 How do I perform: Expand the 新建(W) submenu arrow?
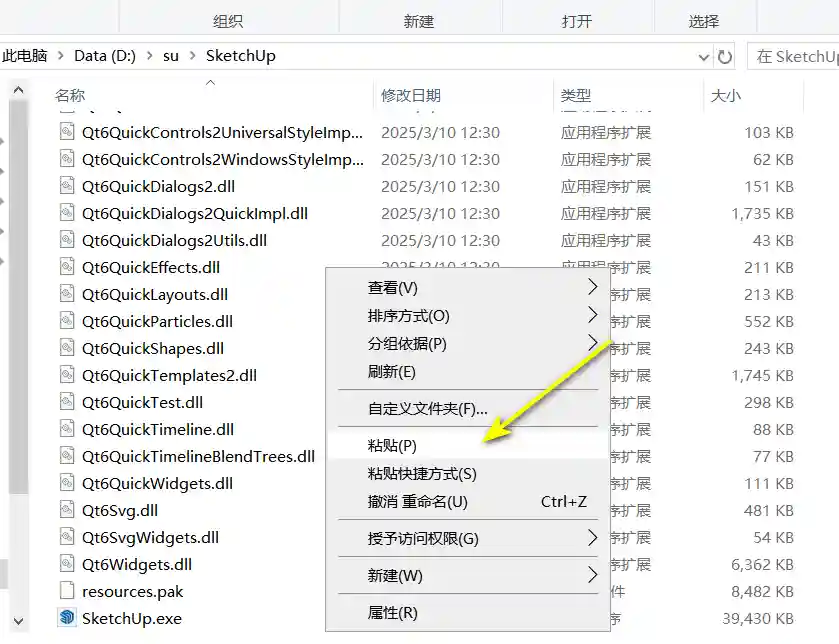(x=592, y=575)
